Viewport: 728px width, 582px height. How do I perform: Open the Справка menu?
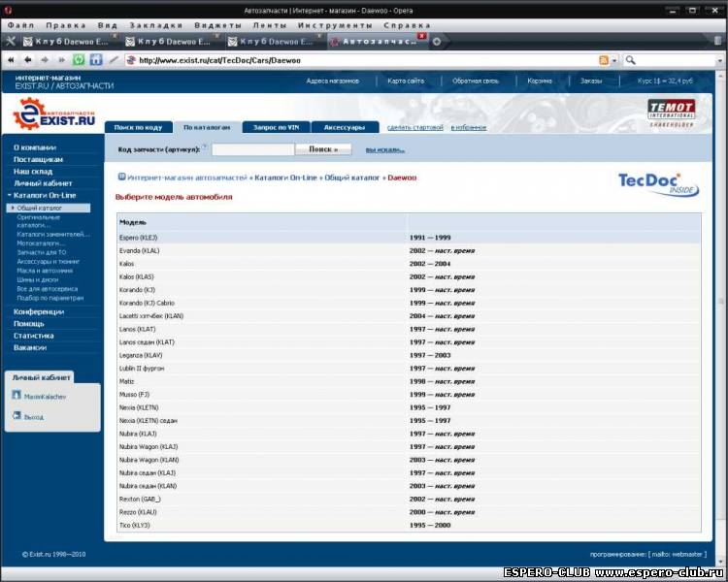point(407,25)
